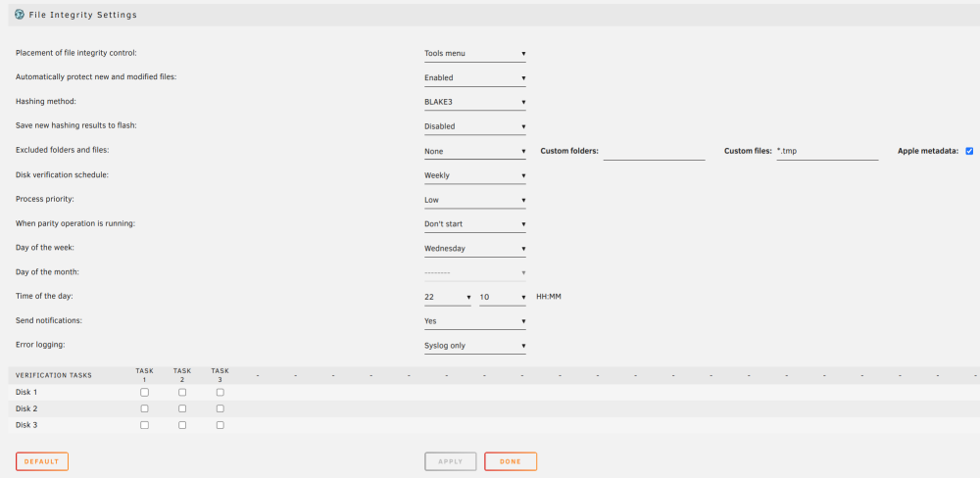
Task: Click the Time of the day label
Action: 44,296
